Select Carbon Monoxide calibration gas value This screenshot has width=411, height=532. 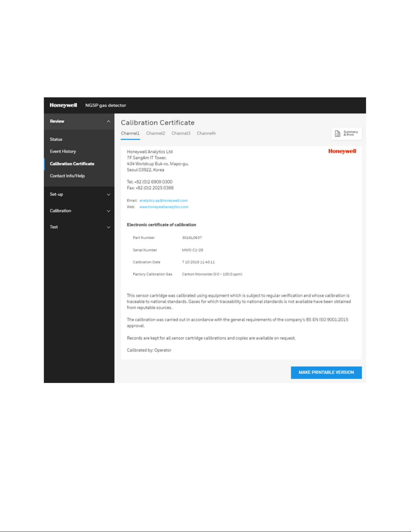tap(212, 274)
